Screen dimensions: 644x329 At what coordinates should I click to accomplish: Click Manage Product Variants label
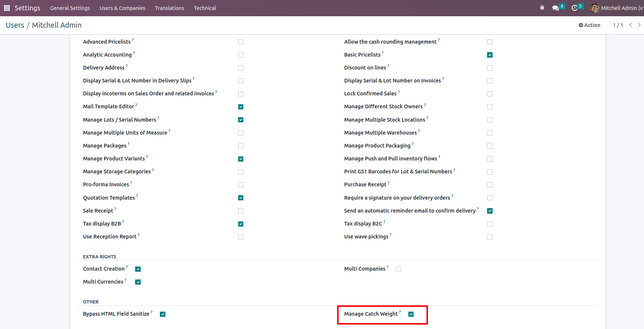[x=114, y=159]
